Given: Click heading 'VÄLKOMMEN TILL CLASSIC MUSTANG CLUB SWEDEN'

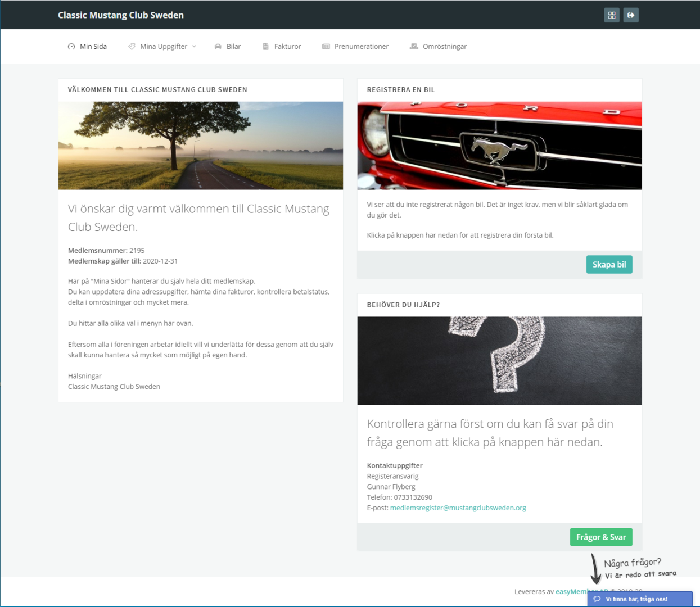Looking at the screenshot, I should 157,90.
